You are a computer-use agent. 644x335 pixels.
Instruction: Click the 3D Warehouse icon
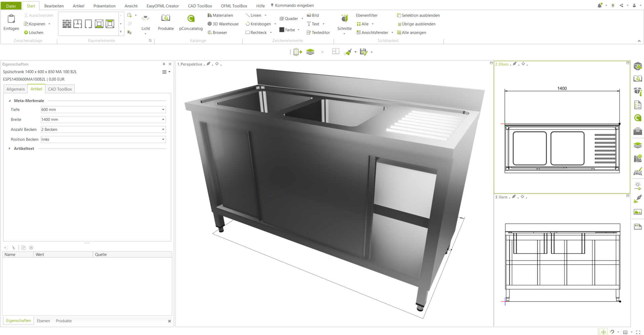coord(210,24)
